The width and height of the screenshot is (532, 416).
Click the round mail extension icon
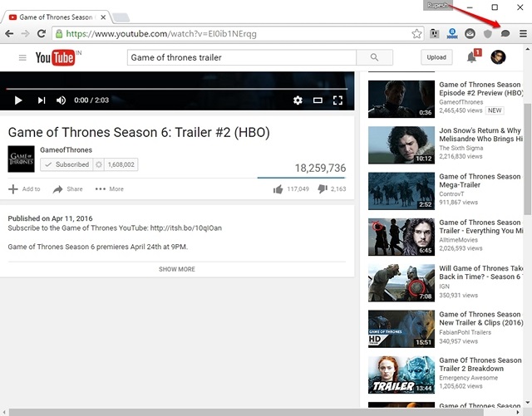pyautogui.click(x=470, y=33)
